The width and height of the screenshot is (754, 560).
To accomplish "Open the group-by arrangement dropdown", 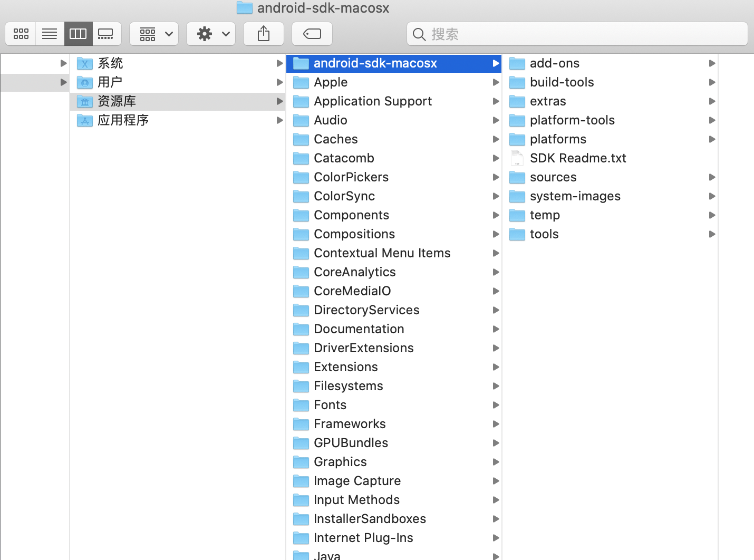I will [x=154, y=34].
